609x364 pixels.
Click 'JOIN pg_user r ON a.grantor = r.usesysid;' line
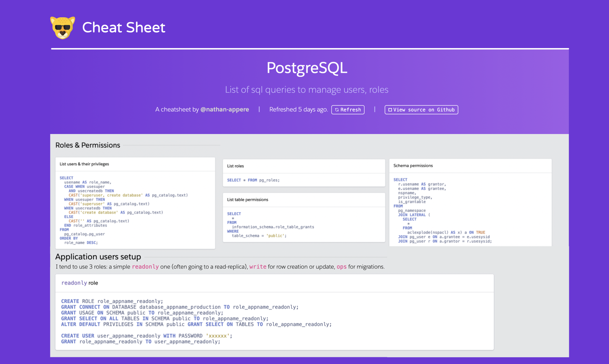tap(445, 241)
